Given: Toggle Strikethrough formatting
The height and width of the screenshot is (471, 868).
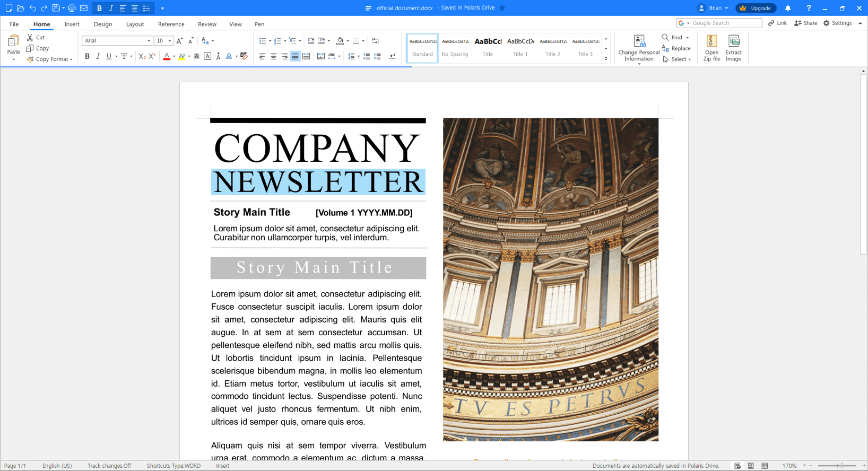Looking at the screenshot, I should pos(124,56).
